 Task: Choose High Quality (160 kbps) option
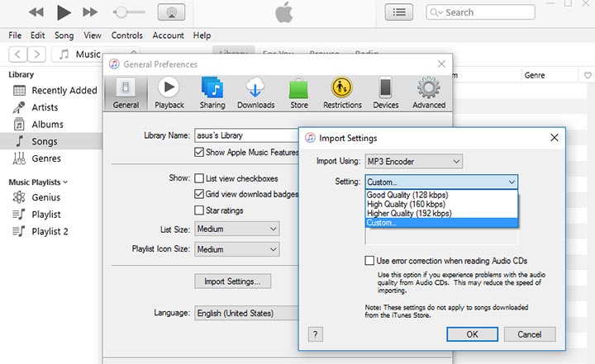click(x=441, y=204)
